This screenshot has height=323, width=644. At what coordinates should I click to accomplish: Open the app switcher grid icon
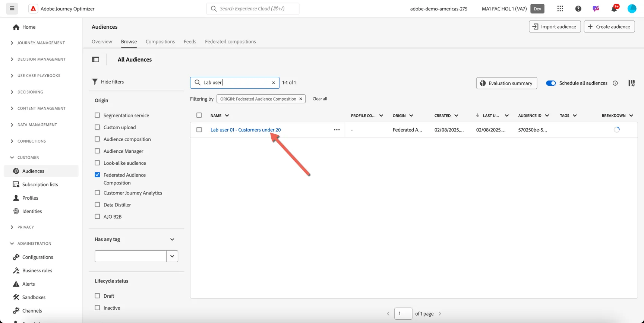[x=560, y=9]
